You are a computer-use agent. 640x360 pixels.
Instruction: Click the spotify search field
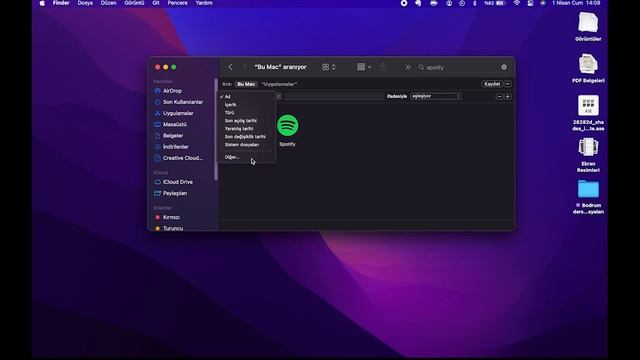461,67
